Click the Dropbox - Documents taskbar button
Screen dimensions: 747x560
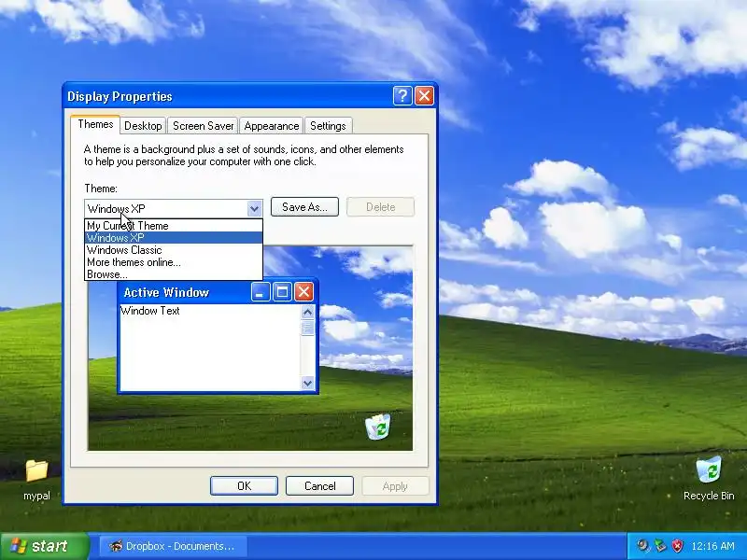click(x=173, y=546)
